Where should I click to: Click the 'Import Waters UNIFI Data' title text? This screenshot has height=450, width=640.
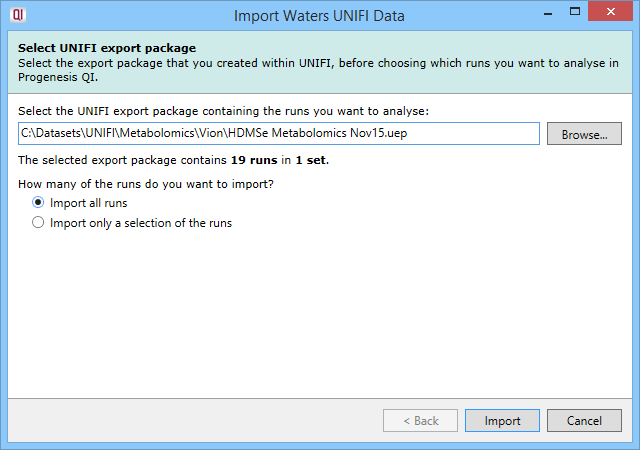click(x=319, y=16)
